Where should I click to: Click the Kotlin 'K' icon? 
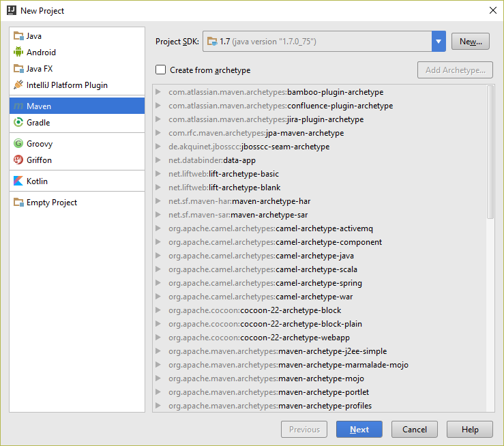(x=18, y=181)
